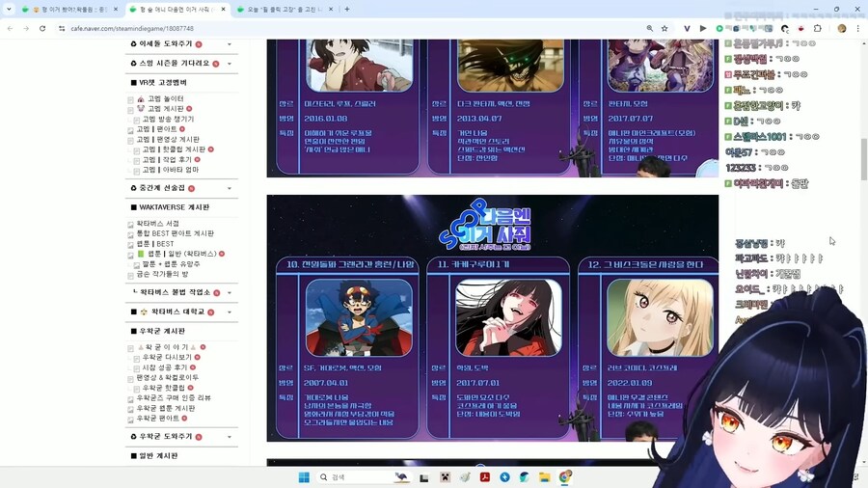Open the 고멤 게시판 board
The height and width of the screenshot is (488, 868).
pyautogui.click(x=166, y=108)
